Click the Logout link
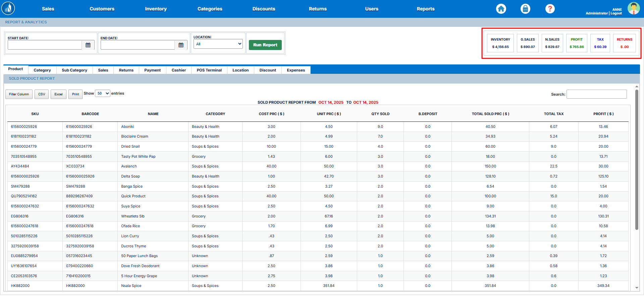The image size is (644, 296). coord(616,13)
